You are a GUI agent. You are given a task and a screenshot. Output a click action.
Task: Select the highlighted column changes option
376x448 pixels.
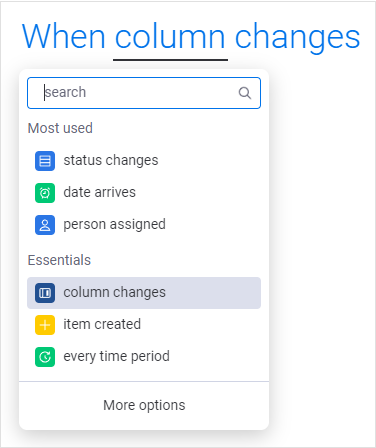point(144,293)
